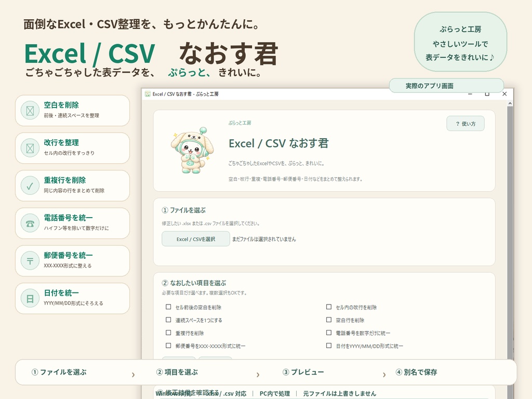This screenshot has width=532, height=399.
Task: Click the scrollbar up arrow
Action: (510, 103)
